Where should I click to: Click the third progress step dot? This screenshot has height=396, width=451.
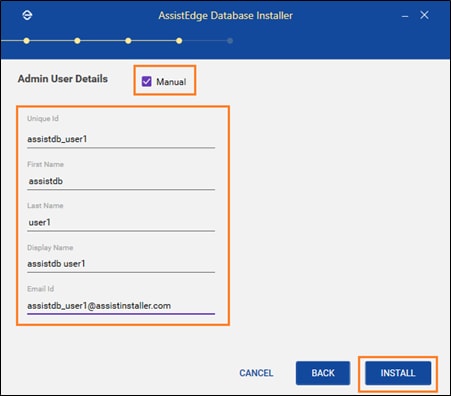(128, 41)
